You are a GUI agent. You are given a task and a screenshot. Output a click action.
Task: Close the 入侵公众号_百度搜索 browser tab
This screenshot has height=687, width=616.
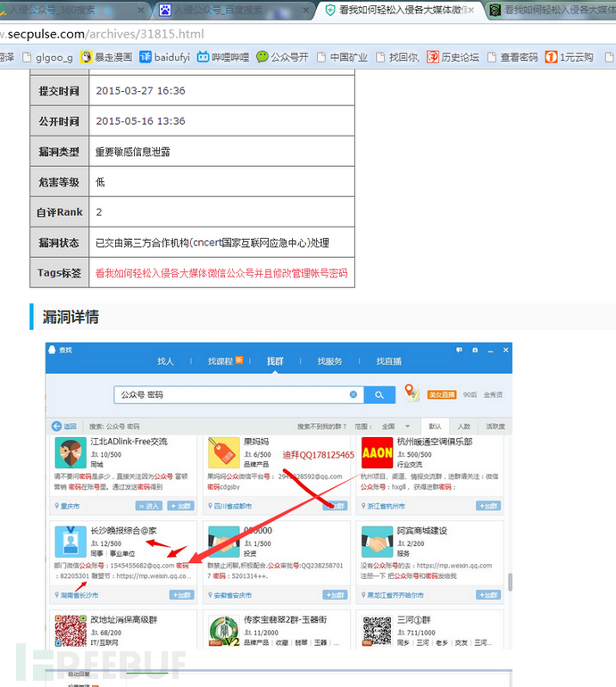click(x=305, y=10)
